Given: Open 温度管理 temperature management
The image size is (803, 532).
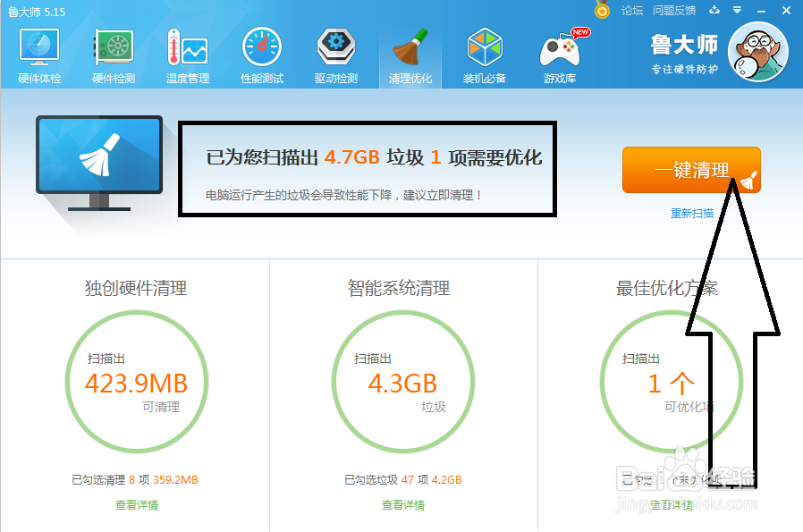Looking at the screenshot, I should click(186, 54).
